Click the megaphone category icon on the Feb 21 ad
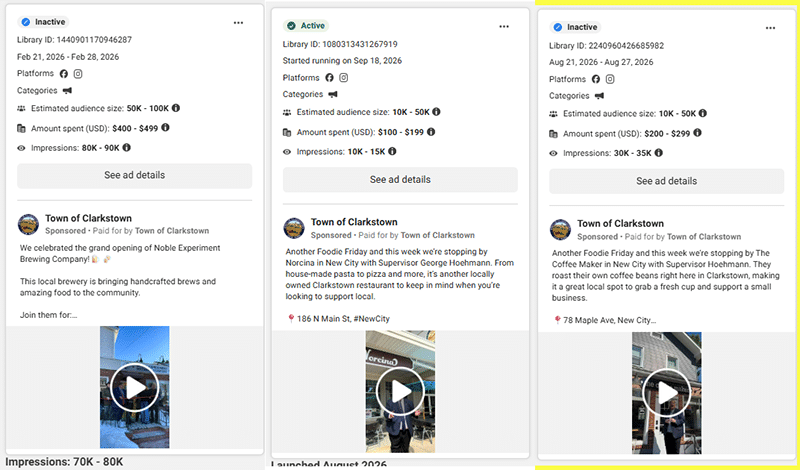Viewport: 800px width, 470px height. pyautogui.click(x=67, y=91)
